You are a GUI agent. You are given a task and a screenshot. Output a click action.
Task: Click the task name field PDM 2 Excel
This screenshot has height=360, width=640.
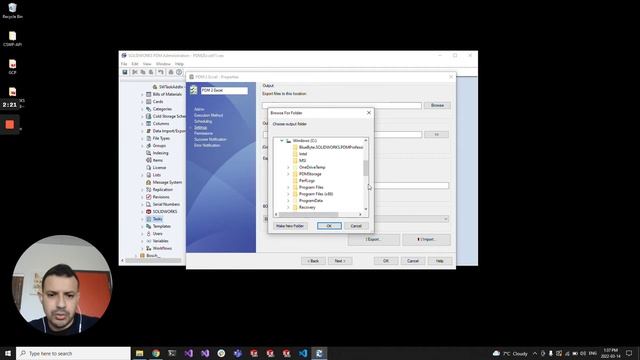coord(224,90)
